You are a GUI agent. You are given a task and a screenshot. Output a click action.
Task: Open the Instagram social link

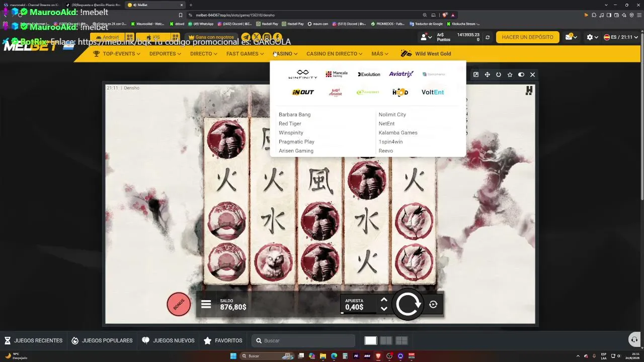(267, 37)
